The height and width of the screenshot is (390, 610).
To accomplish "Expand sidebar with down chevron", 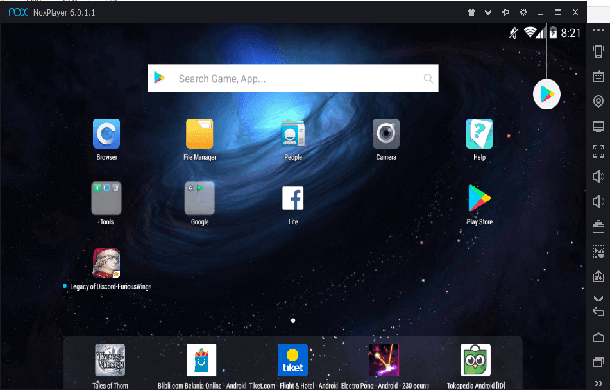I will [598, 299].
